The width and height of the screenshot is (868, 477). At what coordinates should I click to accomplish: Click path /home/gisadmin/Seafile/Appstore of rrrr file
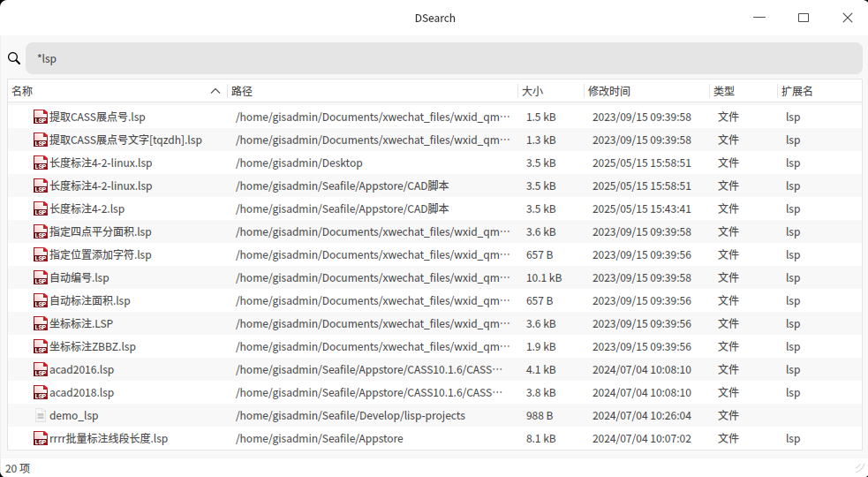coord(320,439)
